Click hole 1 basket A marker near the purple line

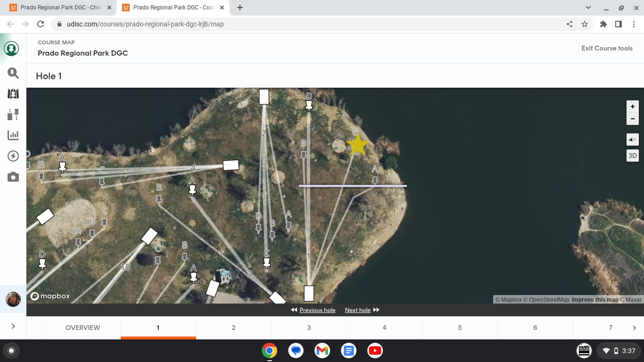click(x=375, y=180)
